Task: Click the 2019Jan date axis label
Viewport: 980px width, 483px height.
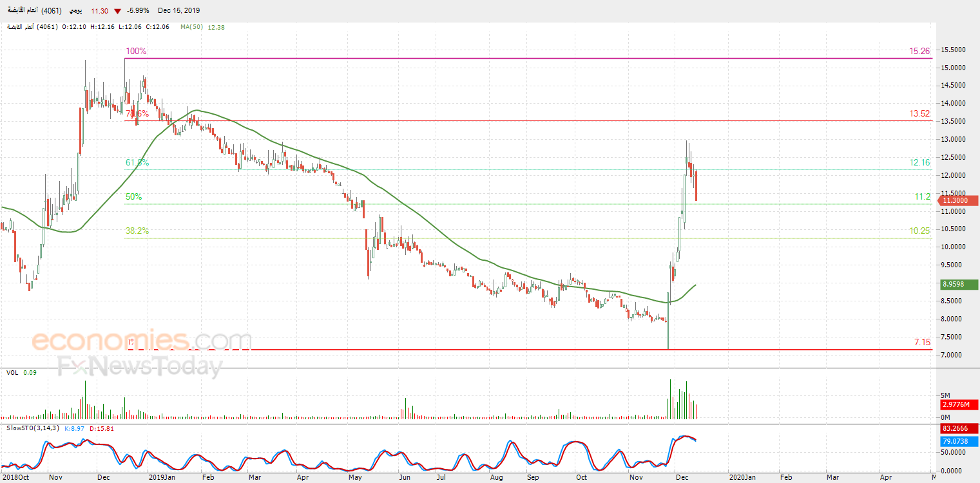Action: pos(162,478)
